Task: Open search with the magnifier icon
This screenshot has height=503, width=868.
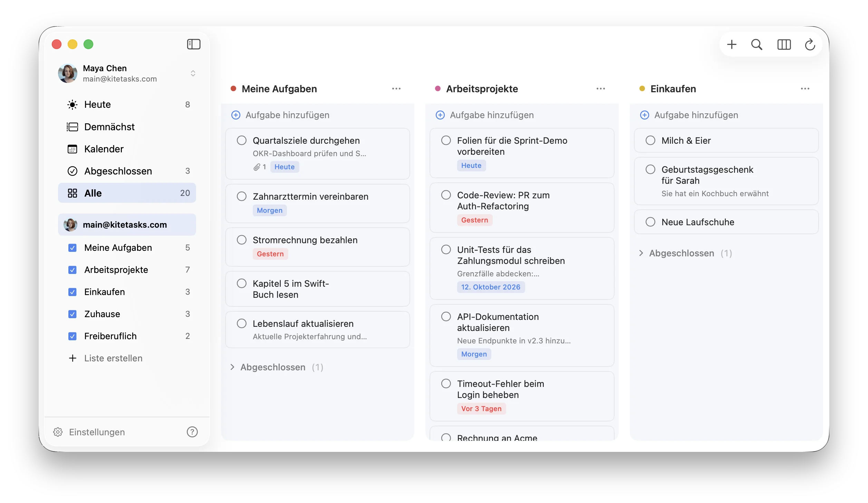Action: point(757,44)
